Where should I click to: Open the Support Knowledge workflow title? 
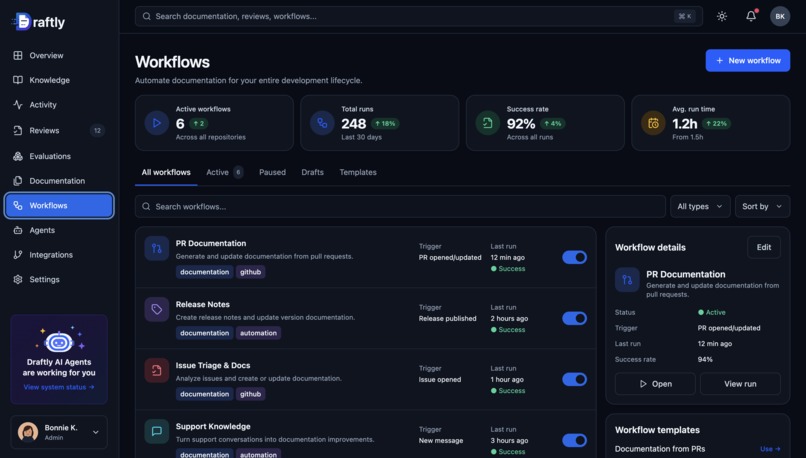click(213, 427)
